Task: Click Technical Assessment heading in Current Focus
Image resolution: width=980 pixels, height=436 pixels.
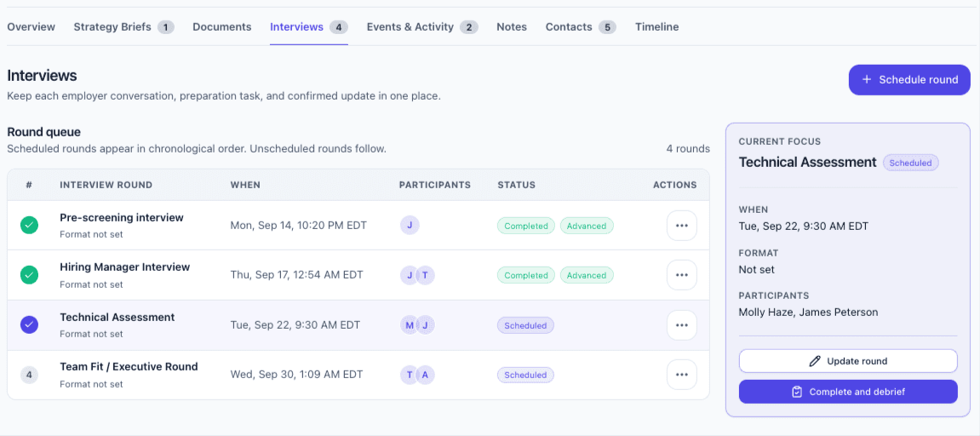Action: pos(807,162)
